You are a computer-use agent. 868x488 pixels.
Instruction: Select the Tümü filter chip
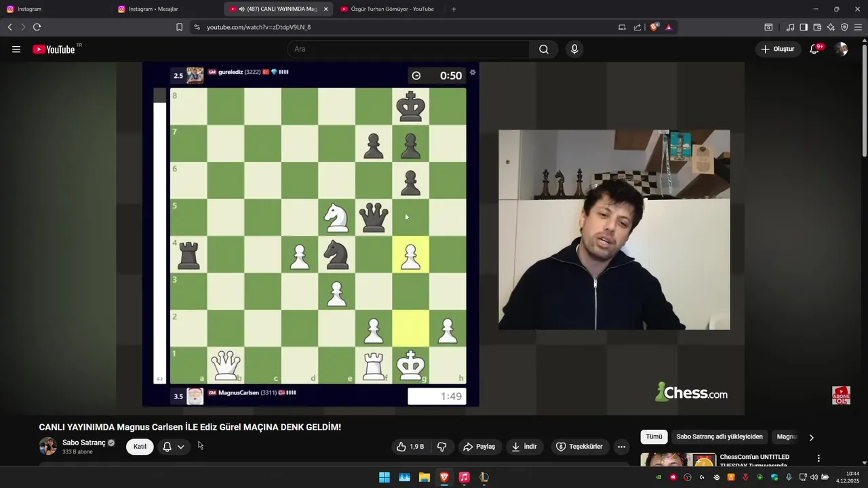654,437
